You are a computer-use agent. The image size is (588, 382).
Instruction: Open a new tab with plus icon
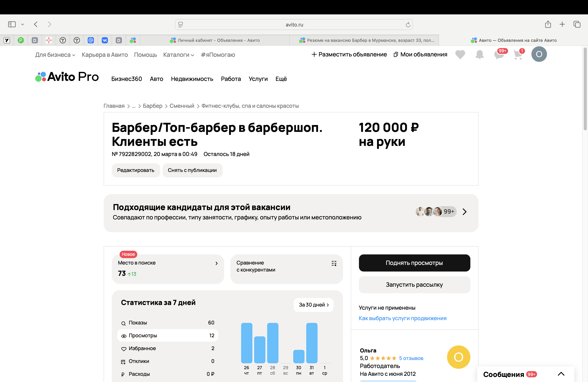[x=562, y=24]
